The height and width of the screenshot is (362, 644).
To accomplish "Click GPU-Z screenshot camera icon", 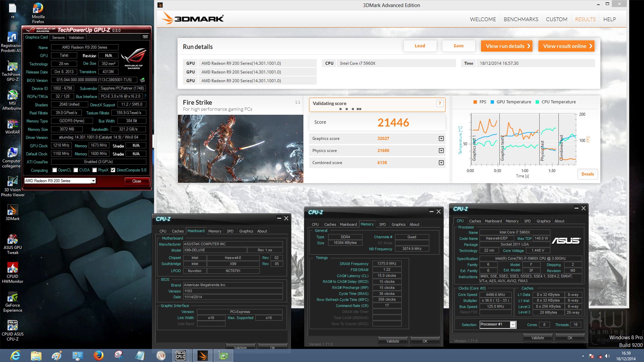I will point(145,37).
